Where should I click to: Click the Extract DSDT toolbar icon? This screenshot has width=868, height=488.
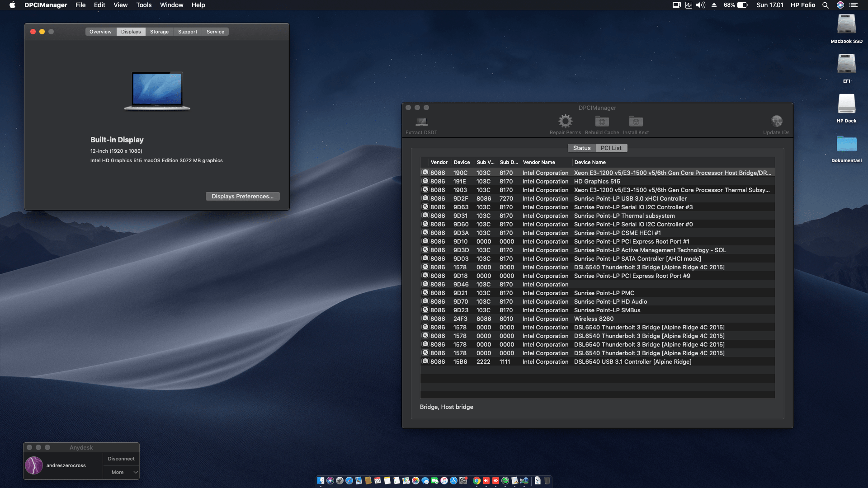coord(421,122)
